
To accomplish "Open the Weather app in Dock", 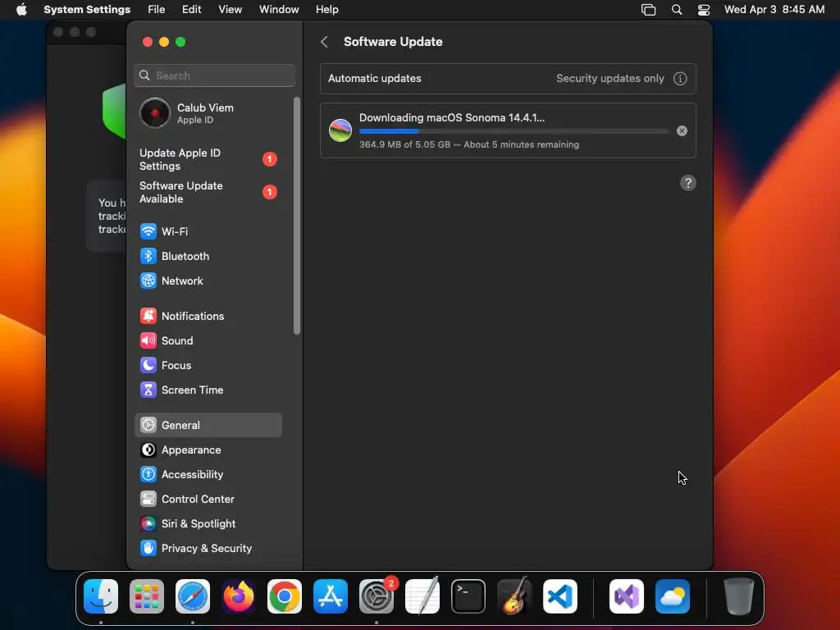I will (x=673, y=596).
